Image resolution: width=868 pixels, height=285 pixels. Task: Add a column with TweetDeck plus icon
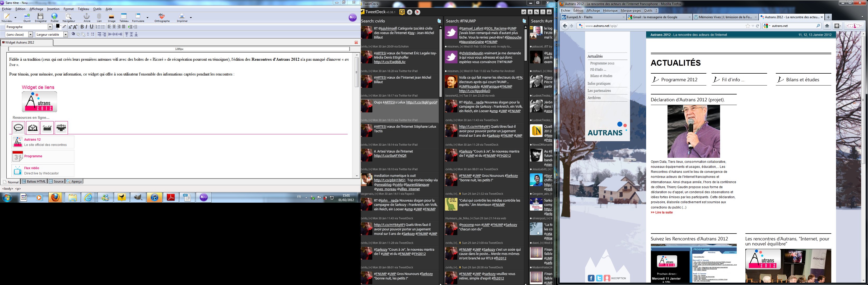pyautogui.click(x=410, y=12)
